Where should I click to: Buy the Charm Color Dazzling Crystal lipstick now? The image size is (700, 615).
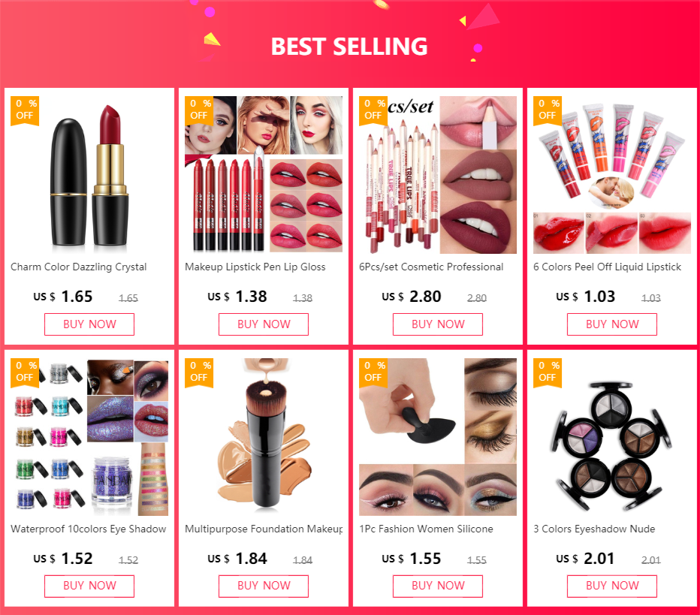click(89, 324)
